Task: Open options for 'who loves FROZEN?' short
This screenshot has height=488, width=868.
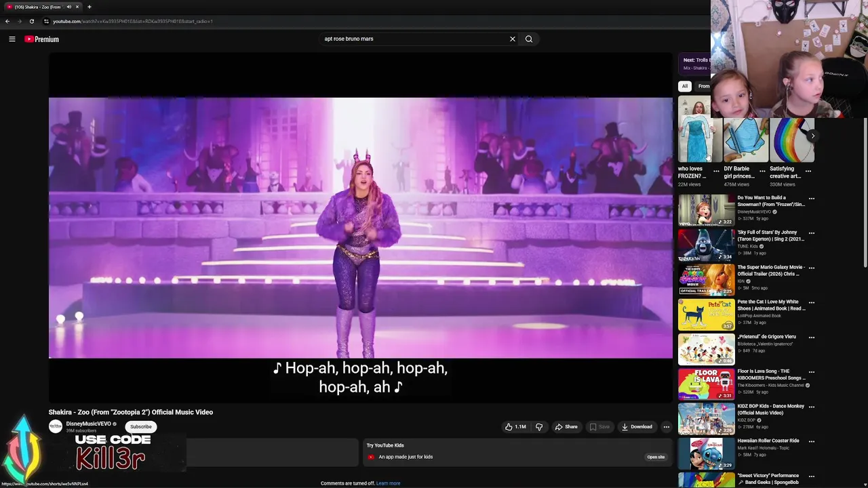Action: [716, 171]
